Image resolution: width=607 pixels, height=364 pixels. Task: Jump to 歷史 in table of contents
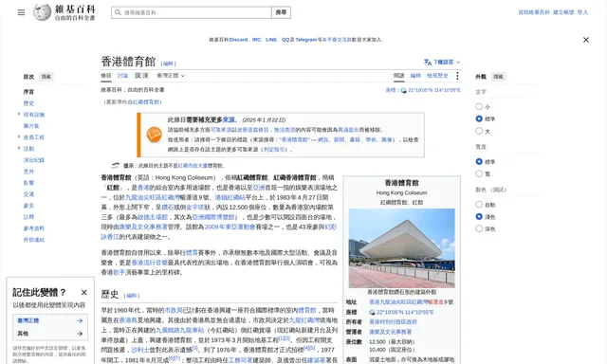tap(28, 103)
